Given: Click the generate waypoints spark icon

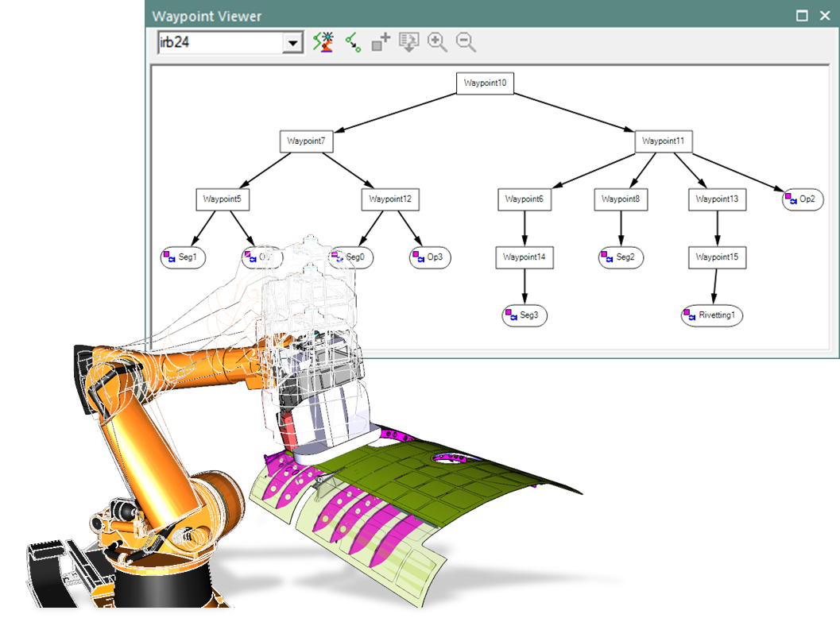Looking at the screenshot, I should click(323, 42).
